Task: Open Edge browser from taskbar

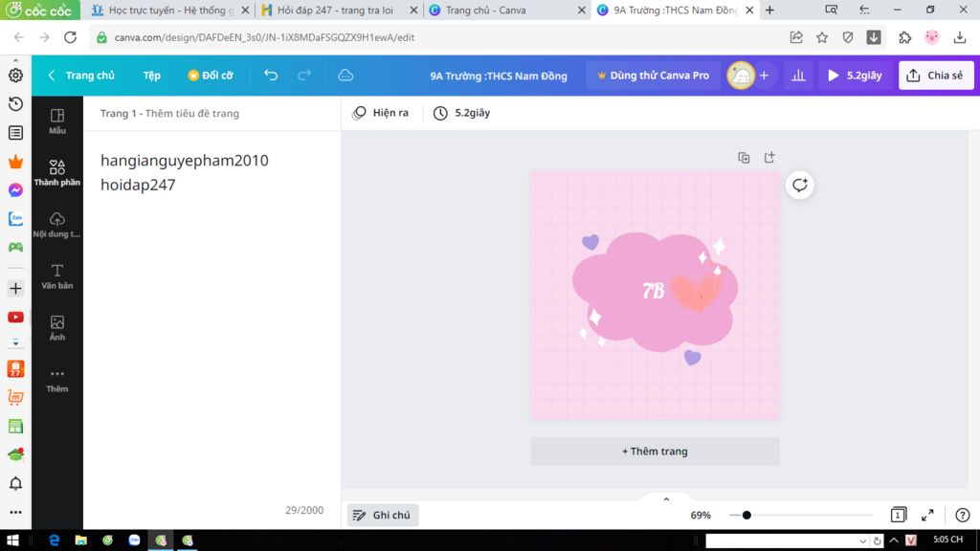Action: (x=54, y=540)
